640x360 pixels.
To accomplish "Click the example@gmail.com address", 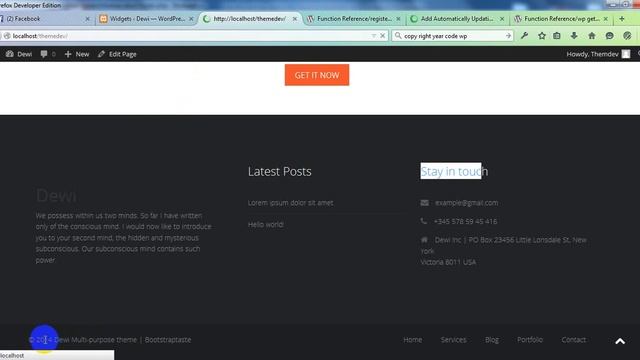I will (x=467, y=203).
